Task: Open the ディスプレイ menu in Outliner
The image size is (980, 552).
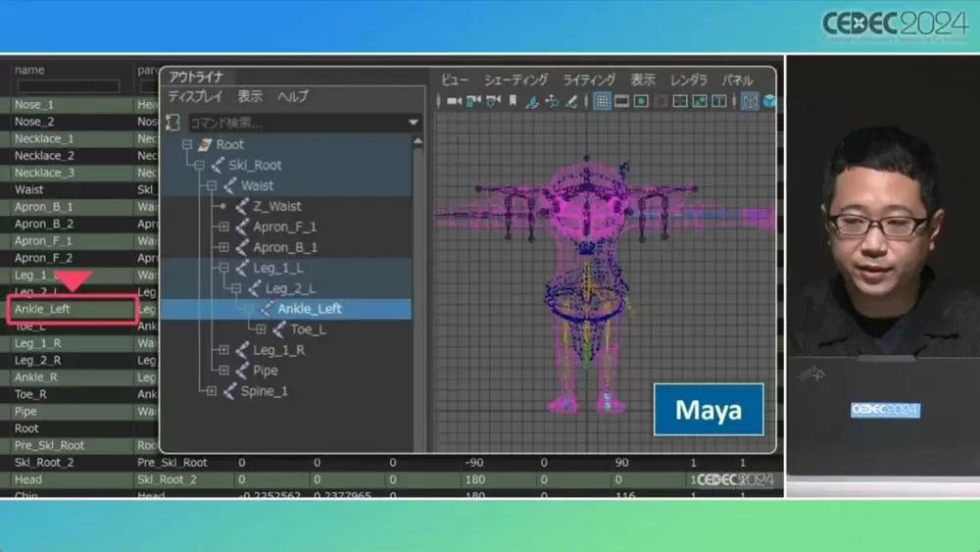Action: click(195, 96)
